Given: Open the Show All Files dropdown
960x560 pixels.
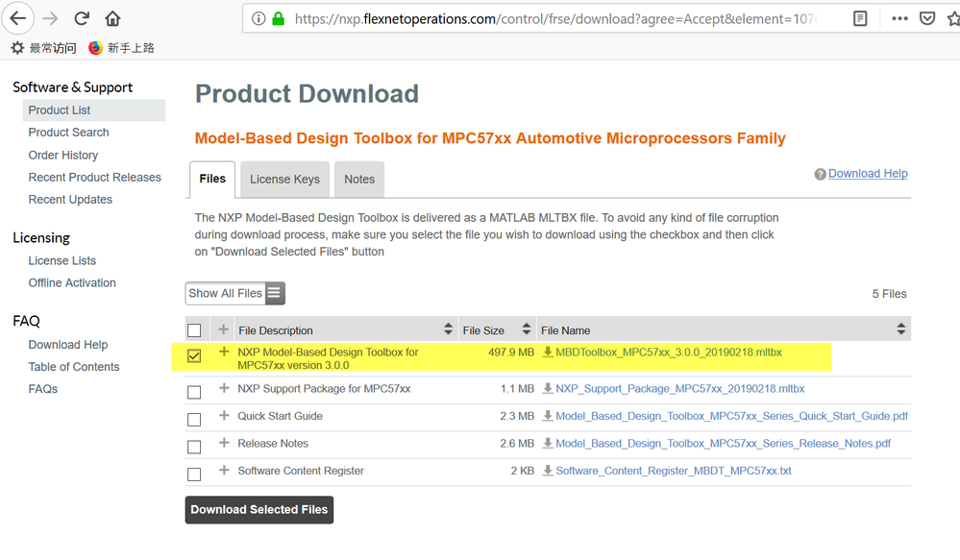Looking at the screenshot, I should (x=235, y=293).
